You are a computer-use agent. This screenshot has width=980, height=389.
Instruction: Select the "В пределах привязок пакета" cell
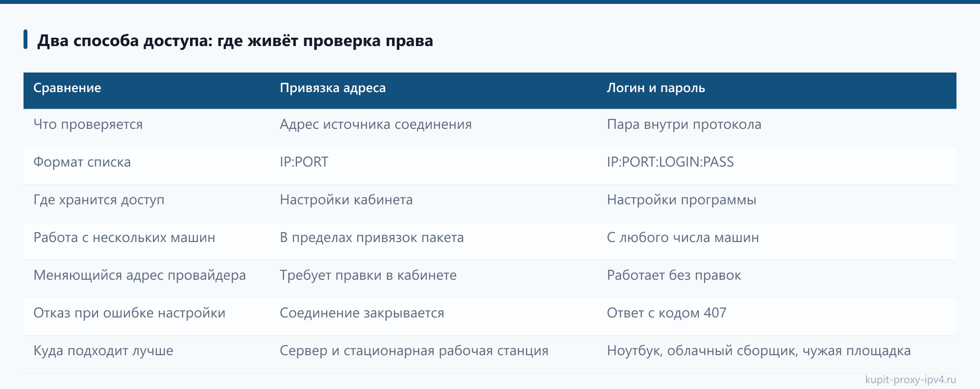tap(372, 238)
